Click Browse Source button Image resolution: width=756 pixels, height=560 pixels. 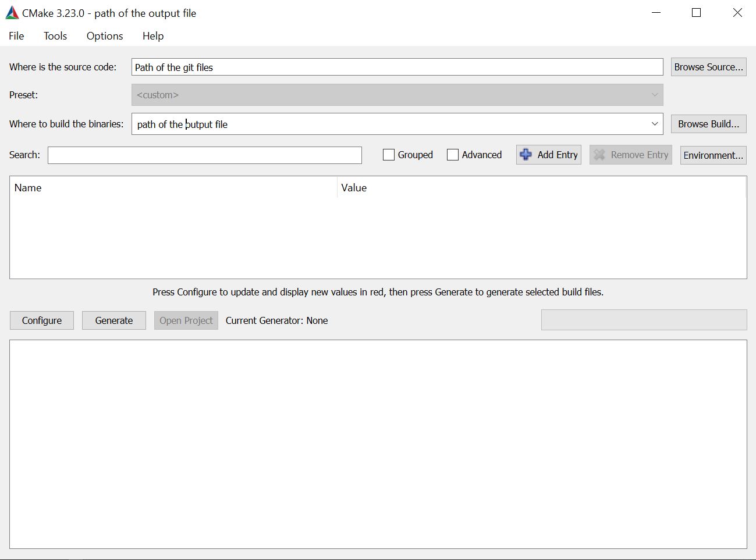(708, 67)
